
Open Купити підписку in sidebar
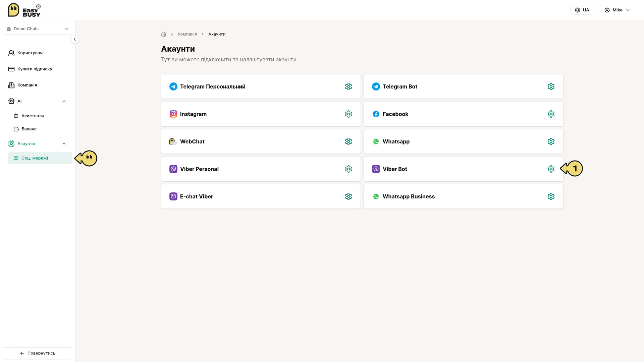[37, 69]
